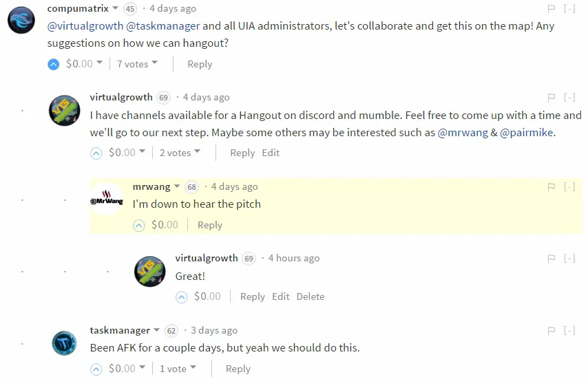Open the 2 votes list
Screen dimensions: 588x379
(x=180, y=153)
